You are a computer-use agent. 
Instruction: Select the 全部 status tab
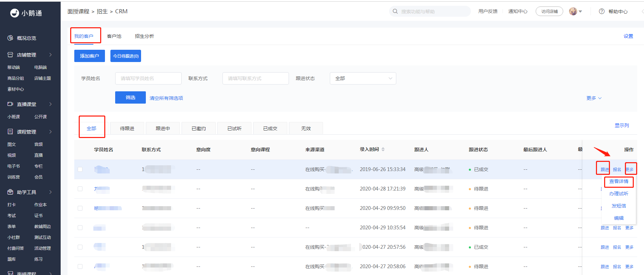point(91,128)
